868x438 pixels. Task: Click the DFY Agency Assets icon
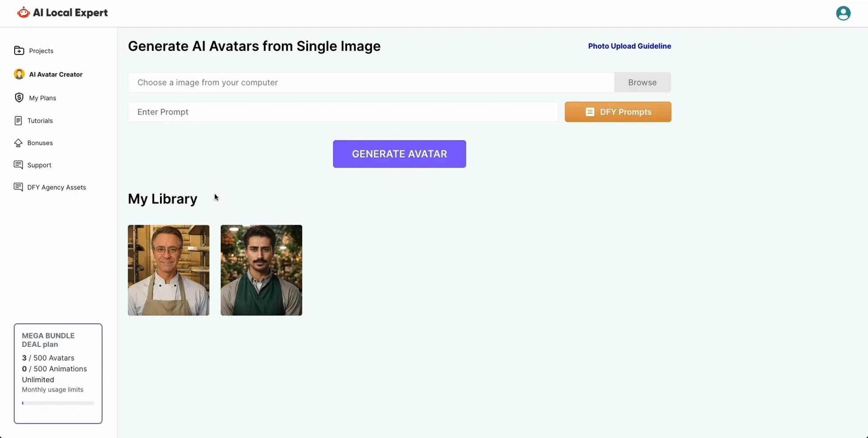[x=18, y=187]
